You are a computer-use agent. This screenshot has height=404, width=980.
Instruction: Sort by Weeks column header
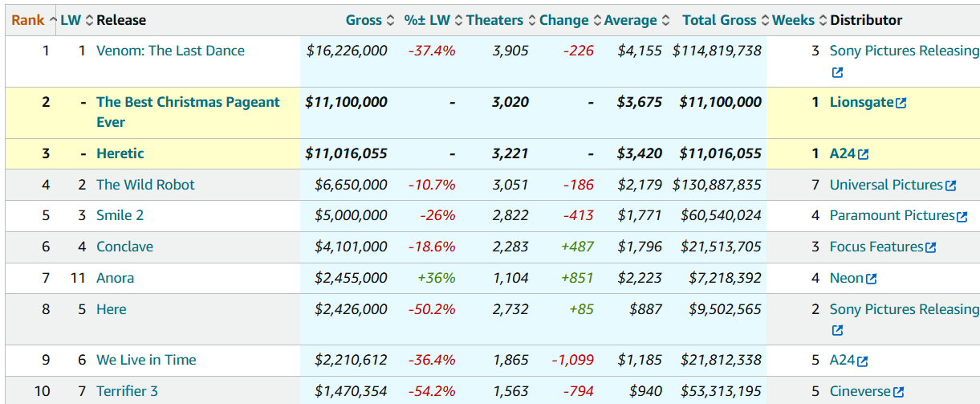coord(793,20)
